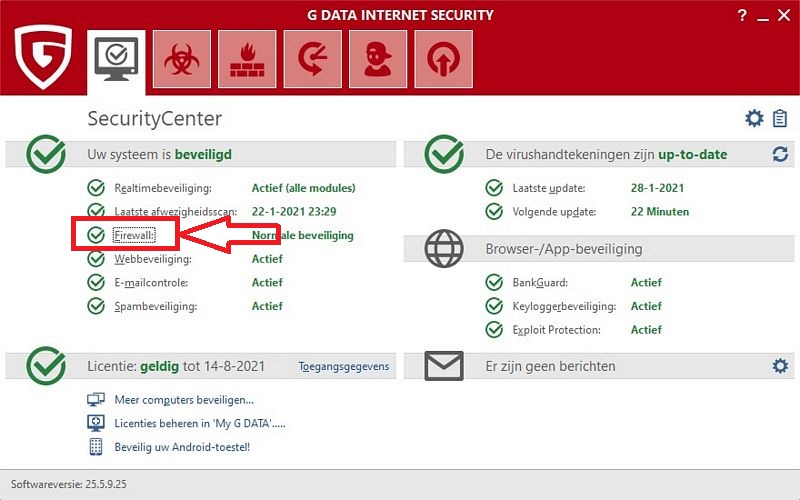Open the SecurityCenter monitor tab
This screenshot has height=500, width=800.
116,60
